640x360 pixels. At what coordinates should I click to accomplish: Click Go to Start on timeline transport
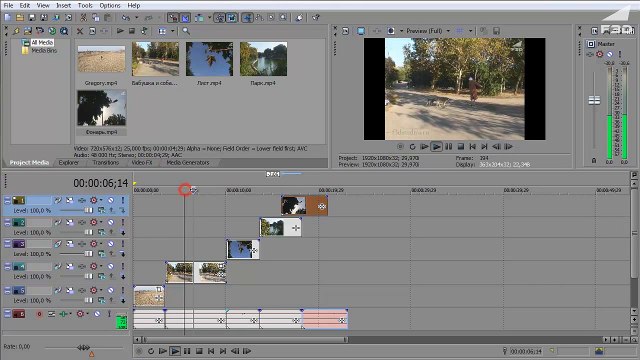pos(211,351)
